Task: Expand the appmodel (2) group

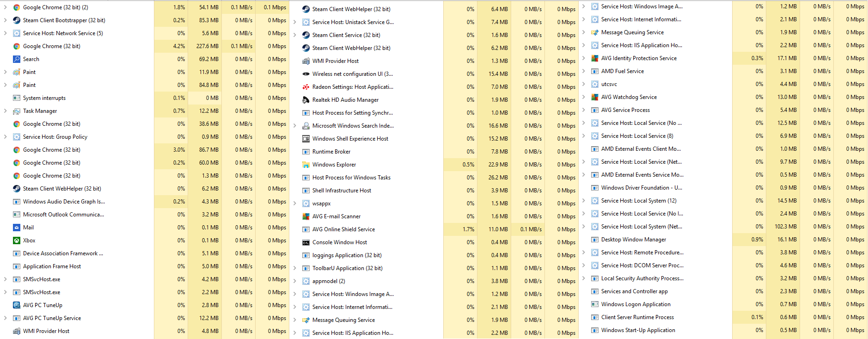Action: [294, 281]
